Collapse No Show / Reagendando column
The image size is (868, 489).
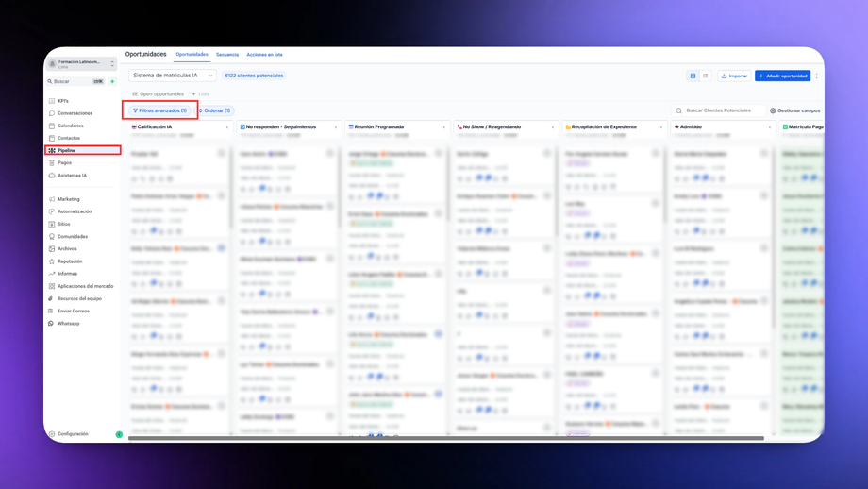(553, 127)
